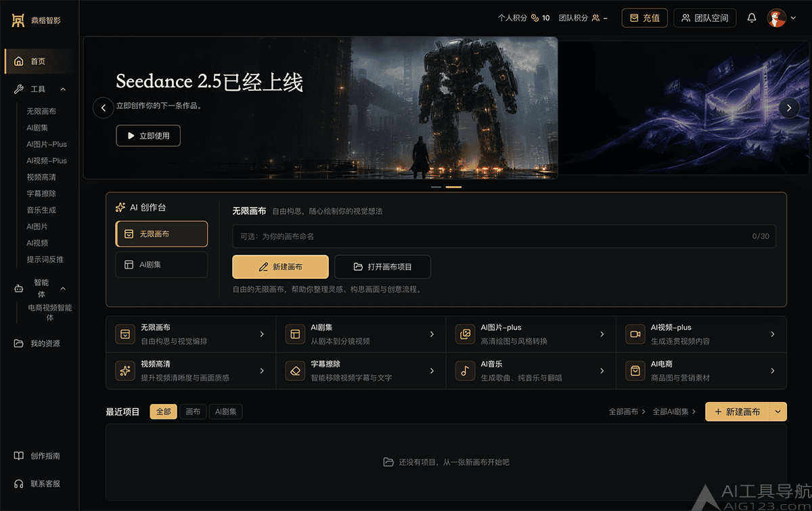Image resolution: width=812 pixels, height=511 pixels.
Task: Show the previous banner slide
Action: pyautogui.click(x=103, y=108)
